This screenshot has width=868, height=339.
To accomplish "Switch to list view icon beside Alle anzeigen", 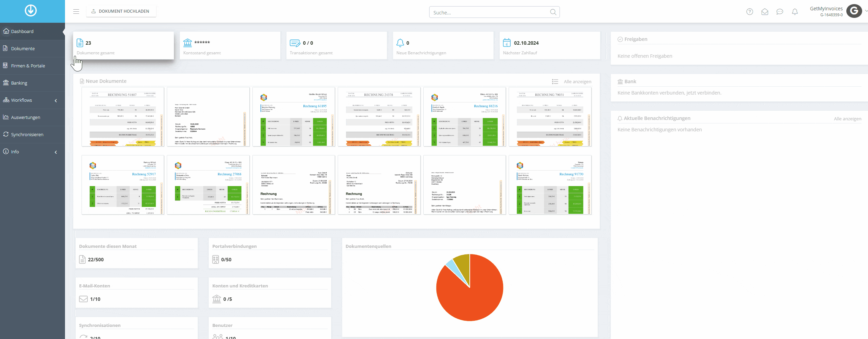I will (x=555, y=81).
